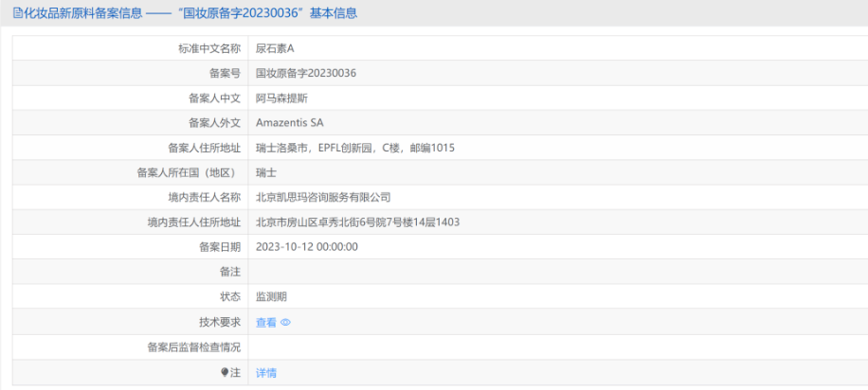Image resolution: width=868 pixels, height=390 pixels.
Task: Open the 详情 details link
Action: pyautogui.click(x=266, y=373)
